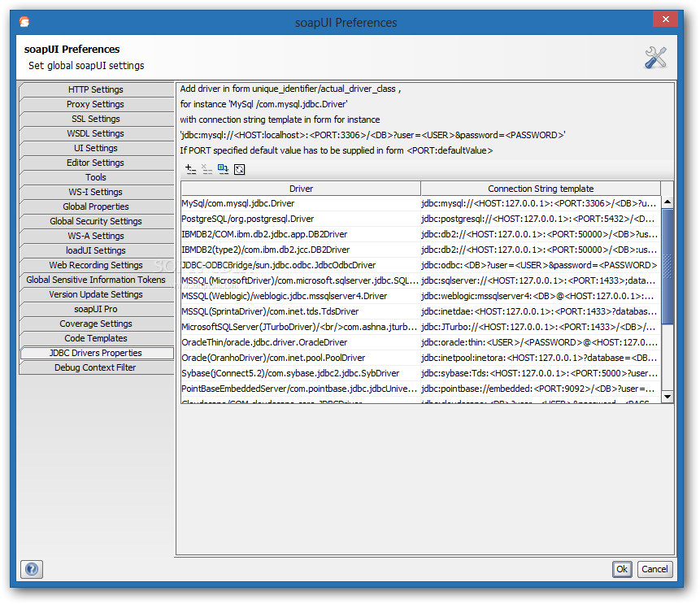700x604 pixels.
Task: Close the soapUI Preferences window
Action: 665,20
